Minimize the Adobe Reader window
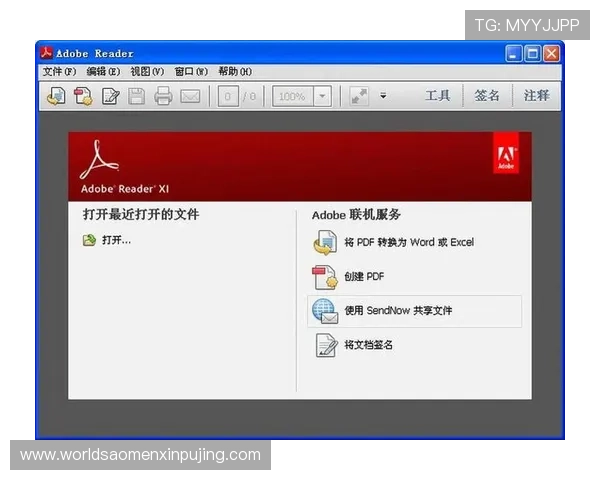This screenshot has width=600, height=480. point(513,53)
